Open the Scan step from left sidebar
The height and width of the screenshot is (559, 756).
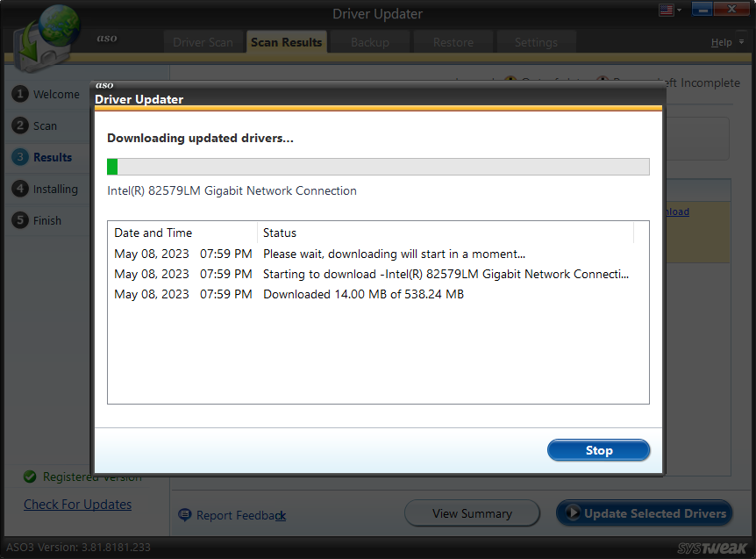(19, 125)
